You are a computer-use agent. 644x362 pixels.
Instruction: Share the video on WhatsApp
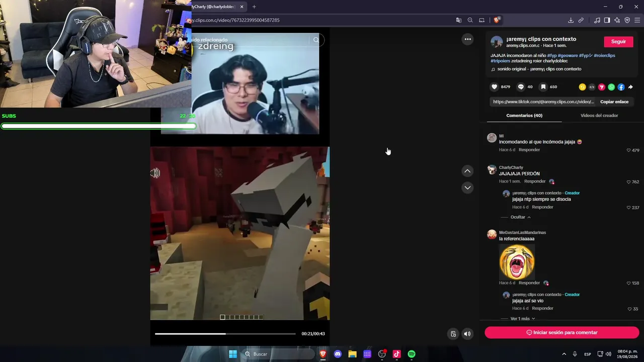(611, 87)
